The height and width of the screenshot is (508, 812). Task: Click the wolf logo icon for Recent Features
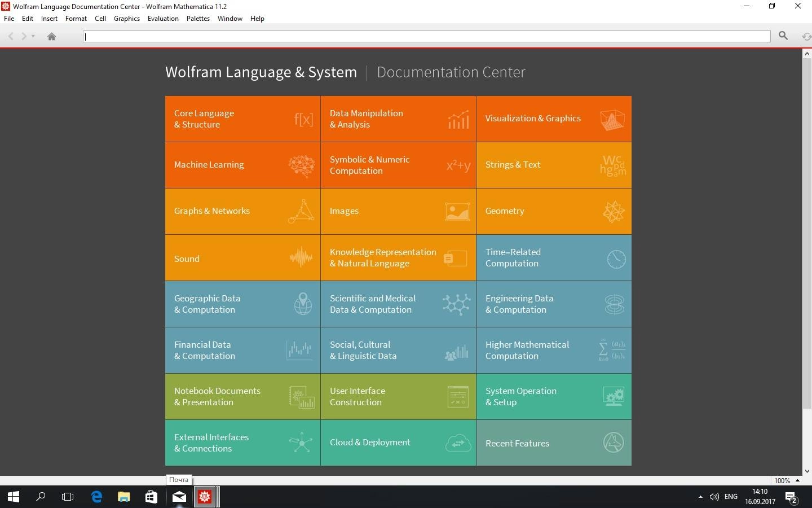[x=614, y=443]
